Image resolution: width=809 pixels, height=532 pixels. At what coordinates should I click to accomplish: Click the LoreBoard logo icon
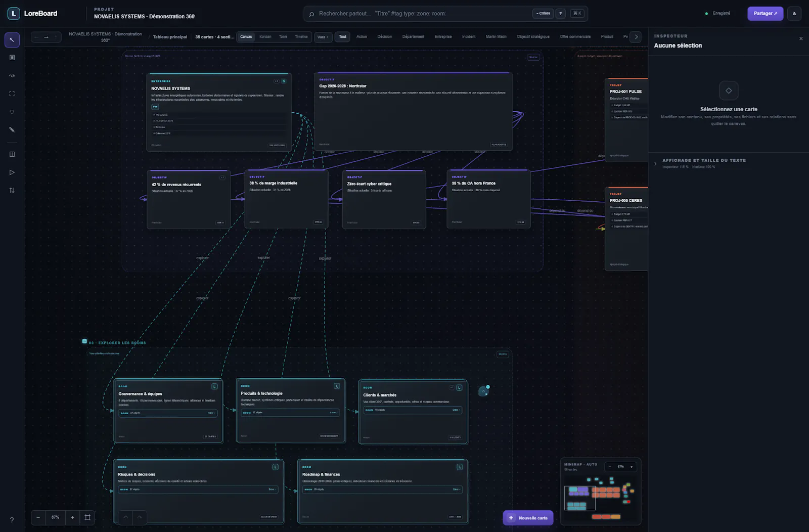(14, 14)
